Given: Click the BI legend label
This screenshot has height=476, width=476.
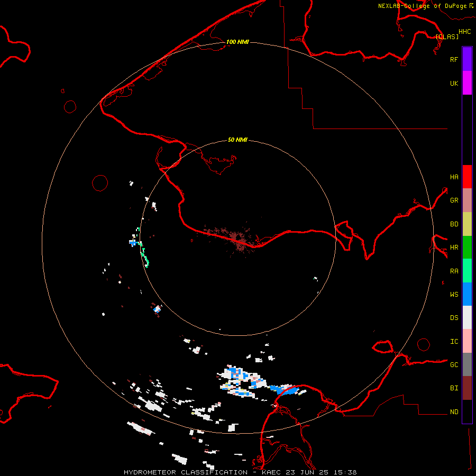Looking at the screenshot, I should [454, 388].
